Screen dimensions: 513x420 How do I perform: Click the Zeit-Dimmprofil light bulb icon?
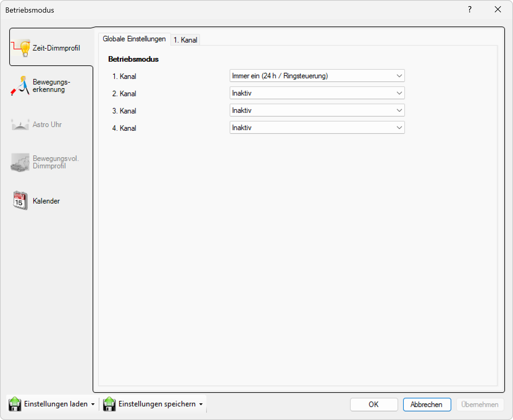pyautogui.click(x=21, y=48)
